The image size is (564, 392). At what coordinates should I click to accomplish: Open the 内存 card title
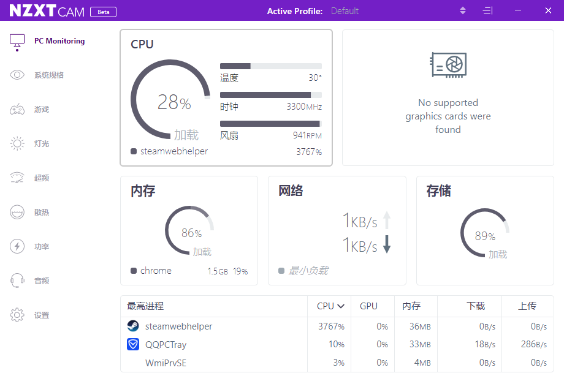click(x=143, y=190)
